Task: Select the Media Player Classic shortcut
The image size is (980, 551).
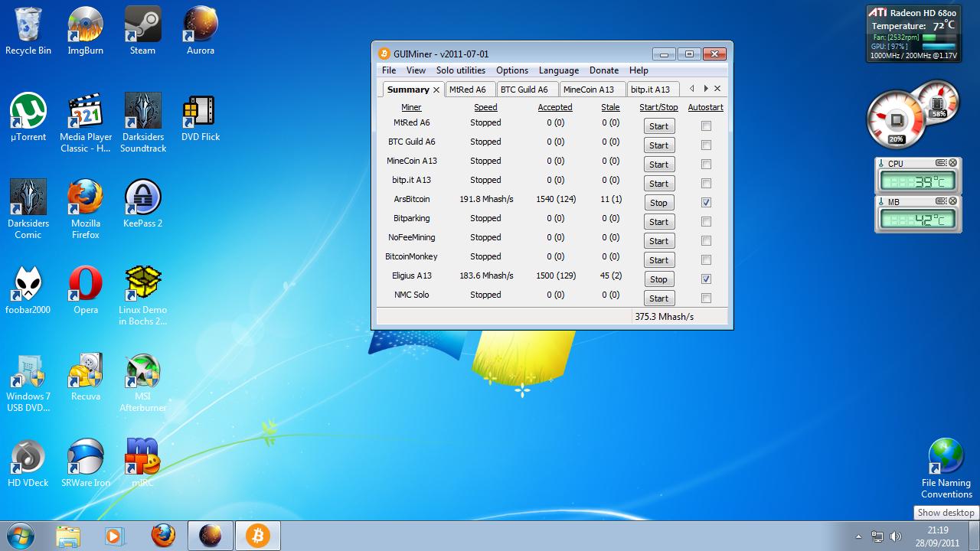Action: [86, 122]
